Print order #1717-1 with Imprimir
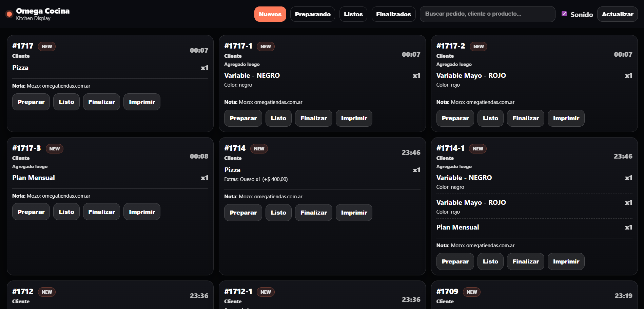The image size is (644, 309). click(x=354, y=118)
